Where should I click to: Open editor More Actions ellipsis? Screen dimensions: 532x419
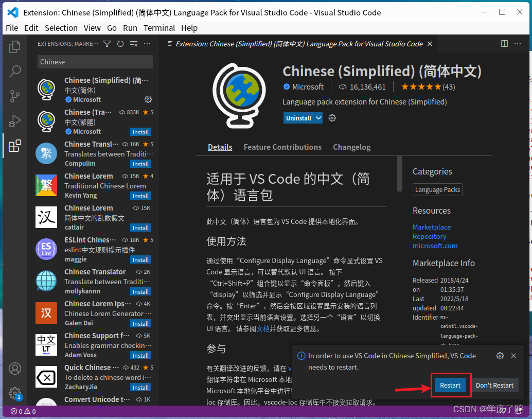click(518, 44)
